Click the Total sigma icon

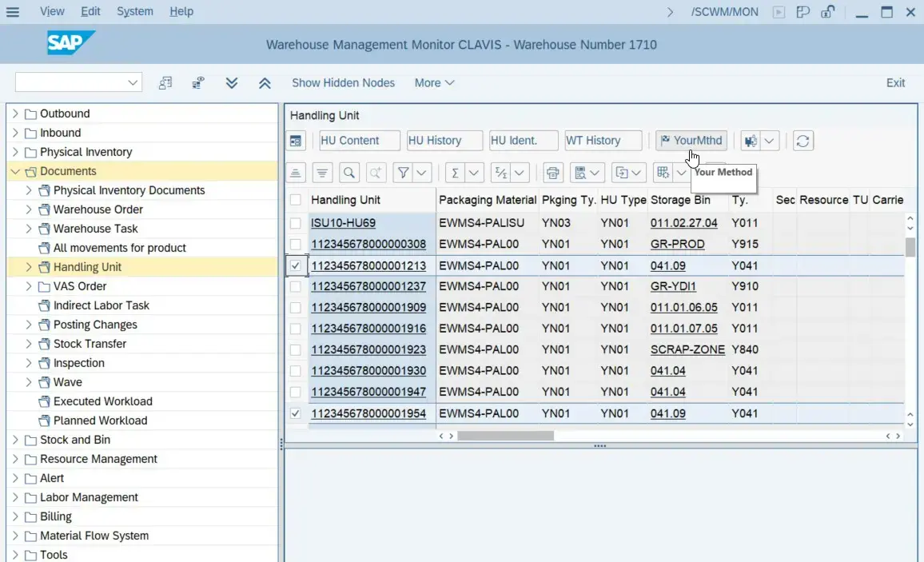point(455,173)
